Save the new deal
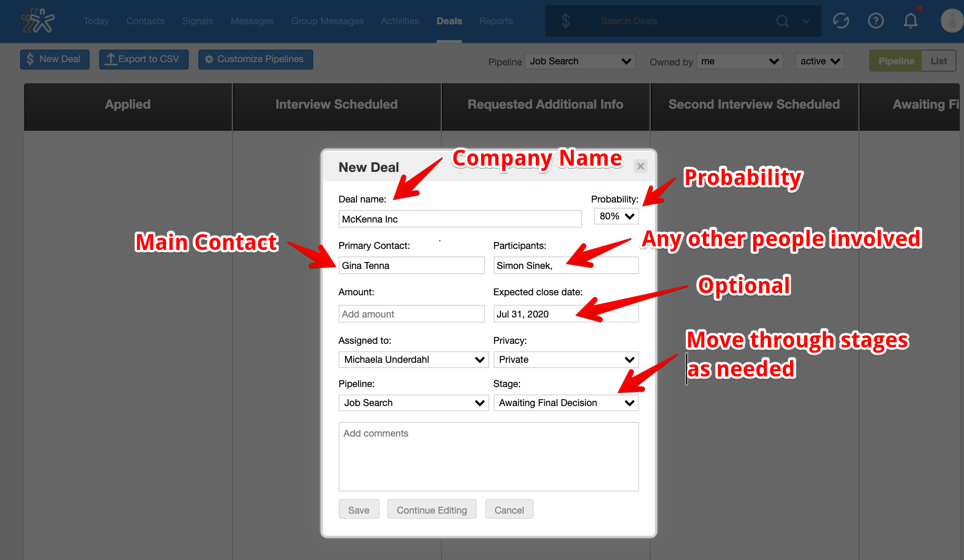 tap(359, 509)
